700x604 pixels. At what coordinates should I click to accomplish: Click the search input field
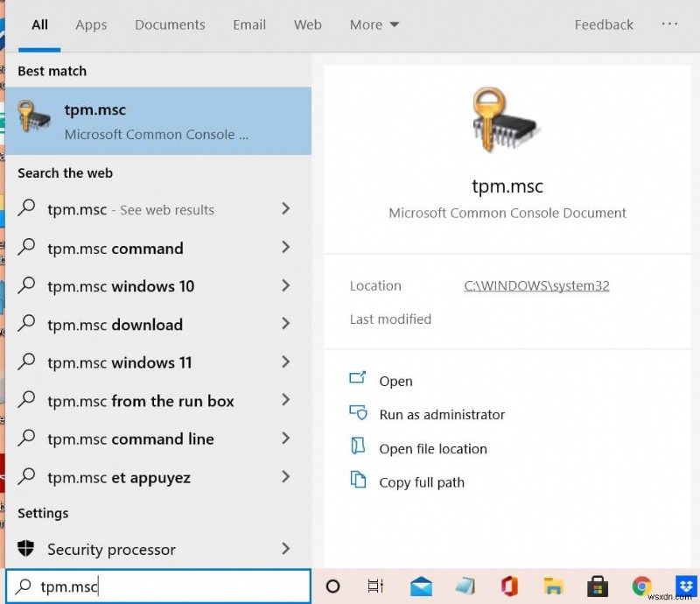(x=157, y=586)
